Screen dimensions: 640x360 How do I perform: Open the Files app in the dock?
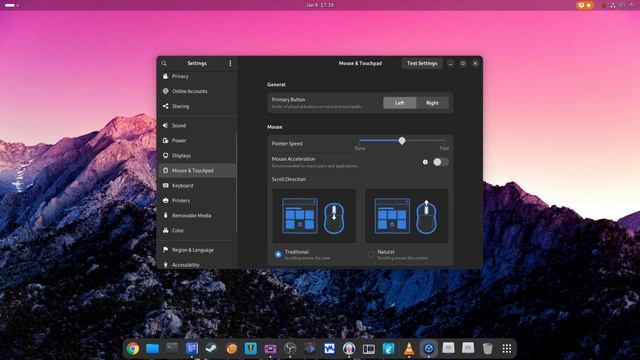coord(152,349)
